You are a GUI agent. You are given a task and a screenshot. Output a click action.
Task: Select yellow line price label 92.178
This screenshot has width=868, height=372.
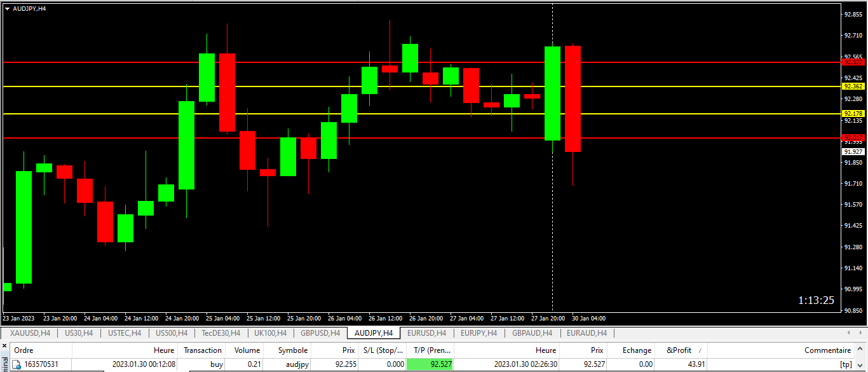click(x=853, y=113)
